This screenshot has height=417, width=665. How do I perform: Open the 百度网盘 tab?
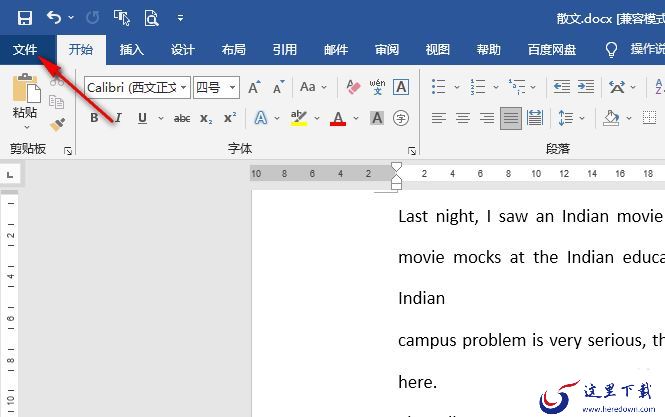552,50
